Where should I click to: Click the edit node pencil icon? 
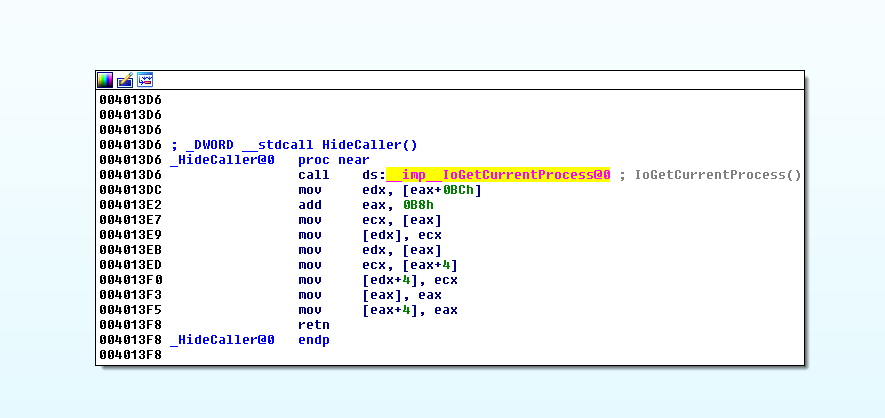125,80
